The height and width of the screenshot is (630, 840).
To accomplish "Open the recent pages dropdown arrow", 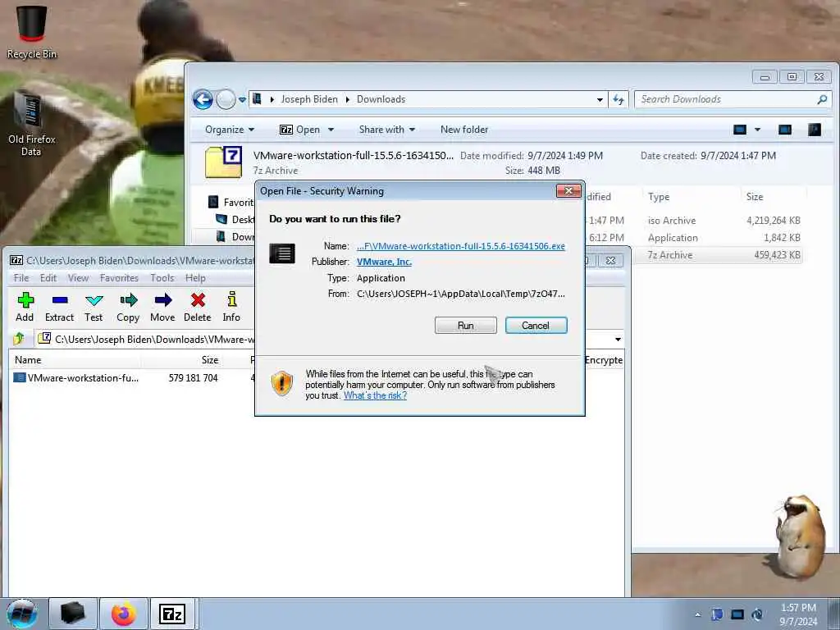I will [x=242, y=99].
